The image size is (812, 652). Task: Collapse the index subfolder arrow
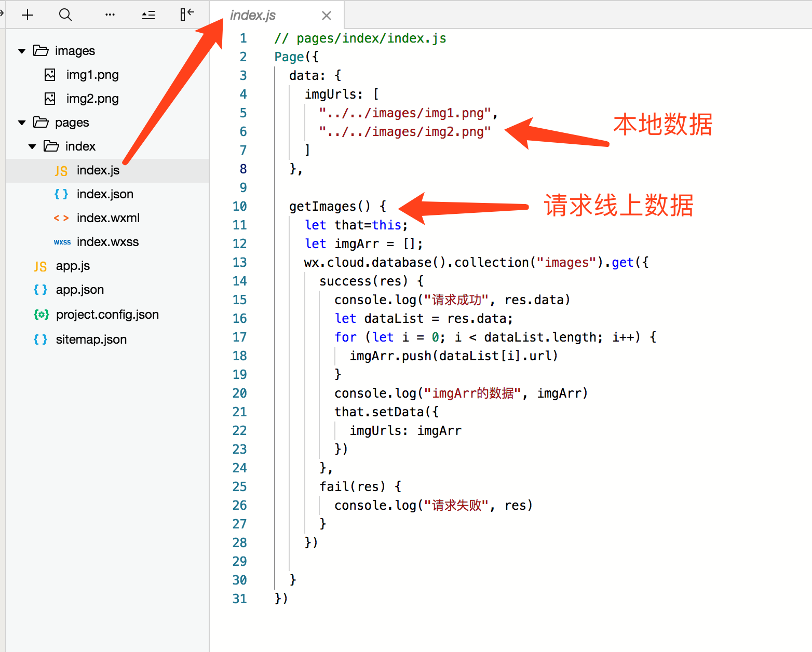pyautogui.click(x=32, y=146)
